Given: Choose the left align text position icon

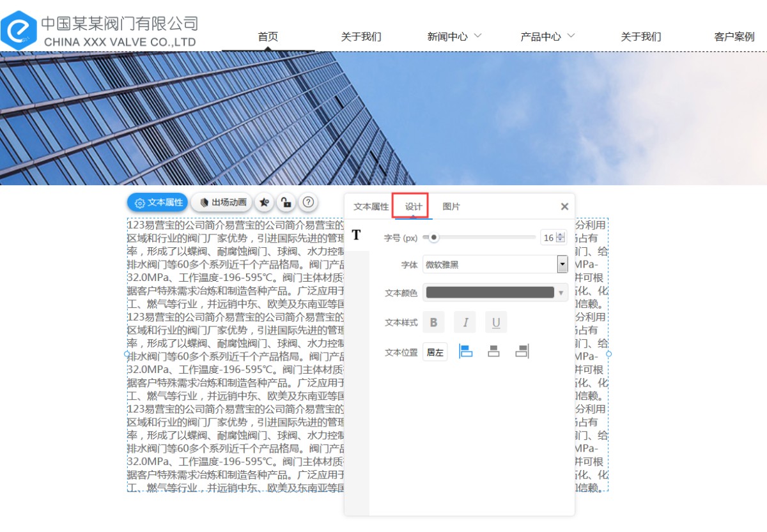Looking at the screenshot, I should point(466,351).
